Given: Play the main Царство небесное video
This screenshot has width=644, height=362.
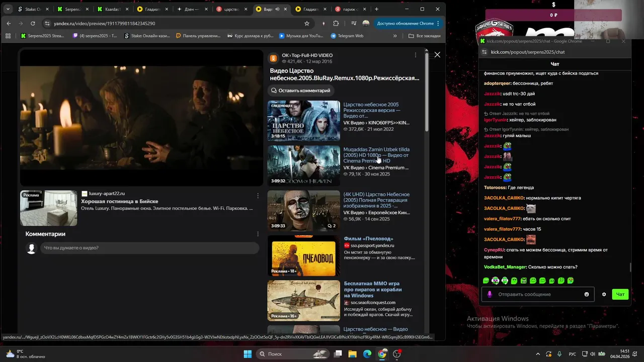Looking at the screenshot, I should 141,118.
